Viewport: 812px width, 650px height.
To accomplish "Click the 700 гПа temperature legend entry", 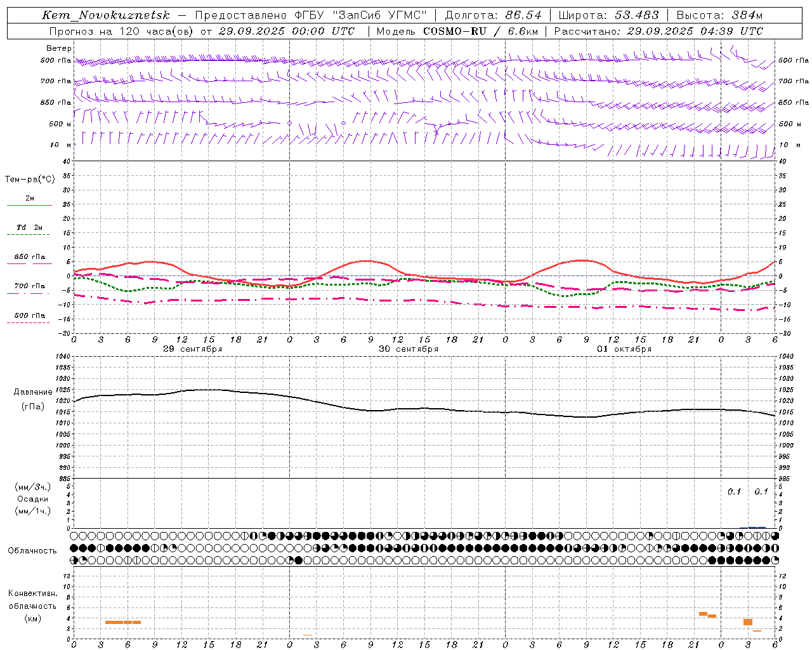I will point(29,286).
